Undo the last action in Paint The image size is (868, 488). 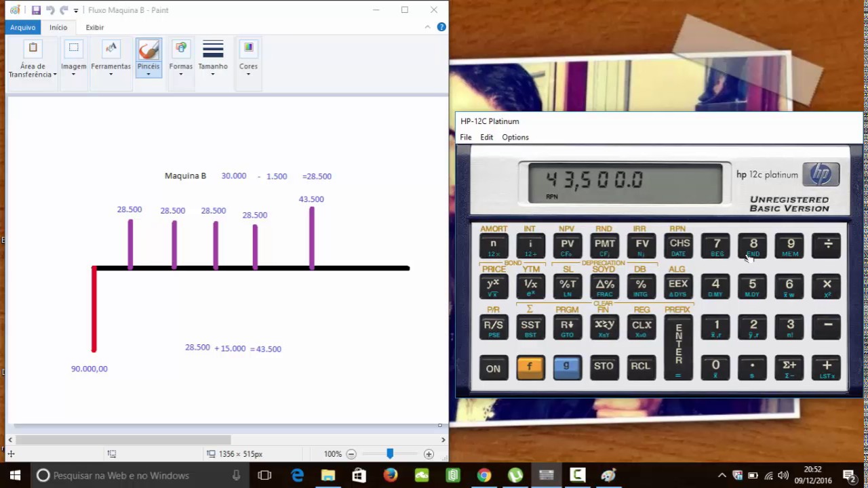pyautogui.click(x=50, y=10)
